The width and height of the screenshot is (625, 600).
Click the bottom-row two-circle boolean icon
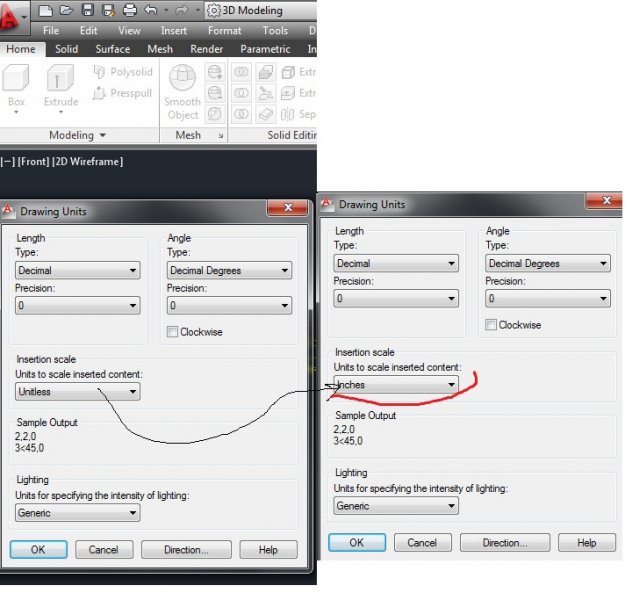pyautogui.click(x=241, y=114)
